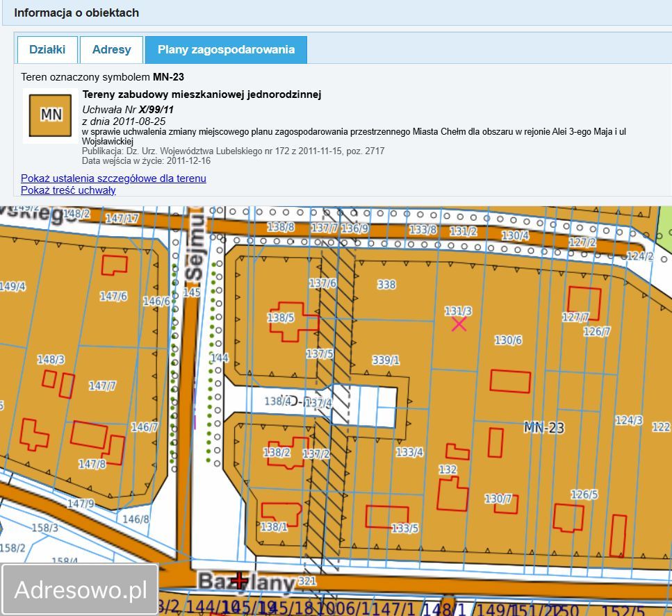Select the Plany zagospodarowania tab

tap(226, 50)
